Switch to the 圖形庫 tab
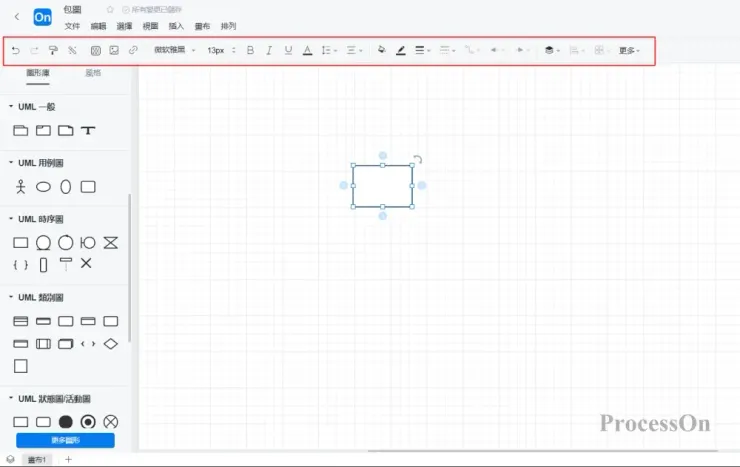 pyautogui.click(x=38, y=73)
